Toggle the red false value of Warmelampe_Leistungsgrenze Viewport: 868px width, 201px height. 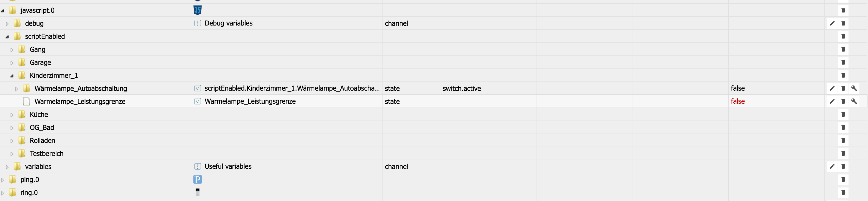(738, 102)
